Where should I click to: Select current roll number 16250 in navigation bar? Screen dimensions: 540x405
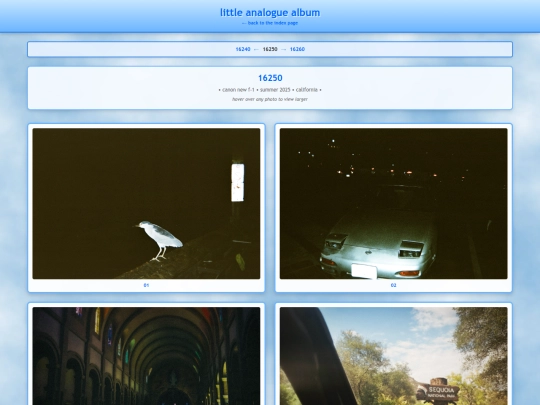click(270, 49)
